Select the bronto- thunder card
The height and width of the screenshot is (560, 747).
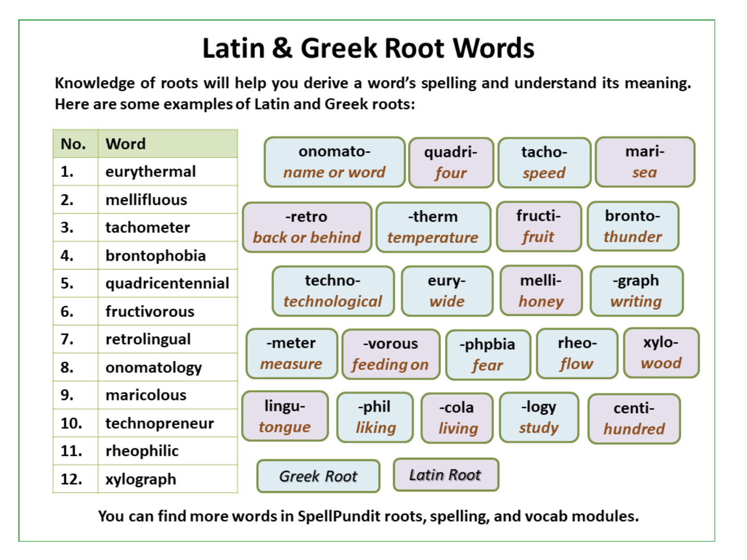(633, 226)
